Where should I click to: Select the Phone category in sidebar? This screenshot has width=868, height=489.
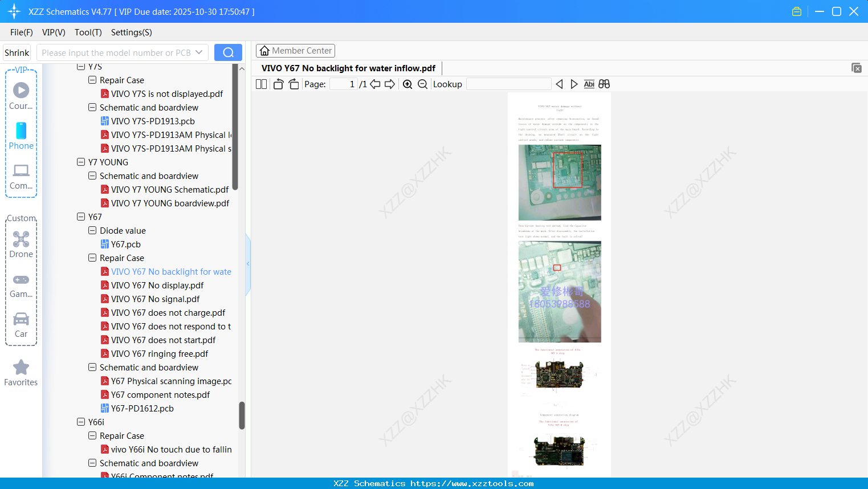(21, 136)
